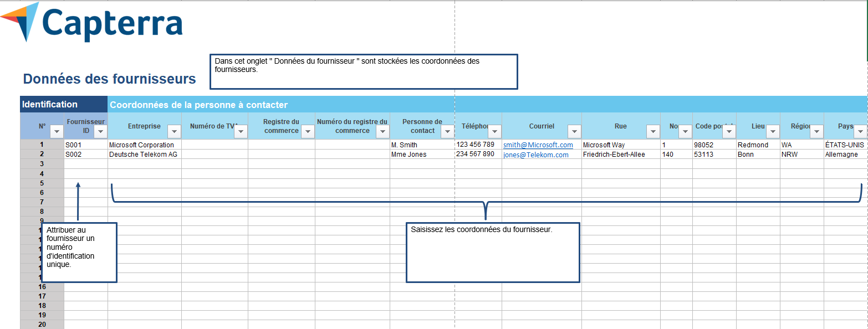The height and width of the screenshot is (329, 868).
Task: Select the Deutsche Telekom AG cell
Action: point(143,154)
